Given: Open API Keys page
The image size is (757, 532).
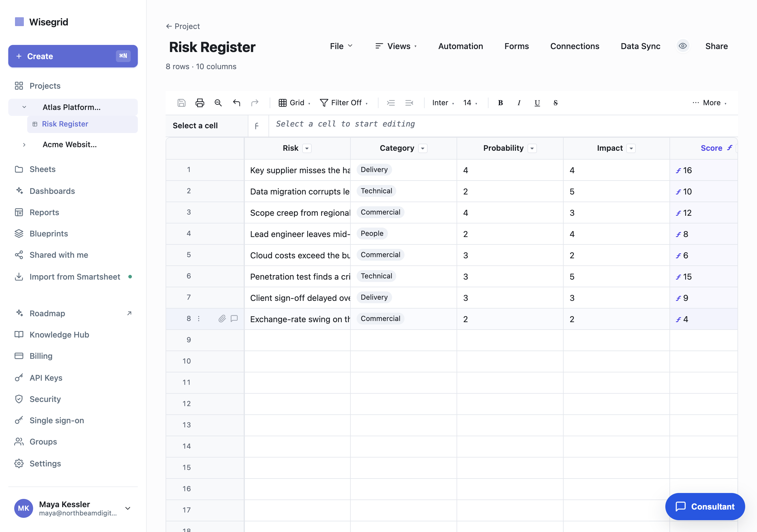Looking at the screenshot, I should coord(73,378).
